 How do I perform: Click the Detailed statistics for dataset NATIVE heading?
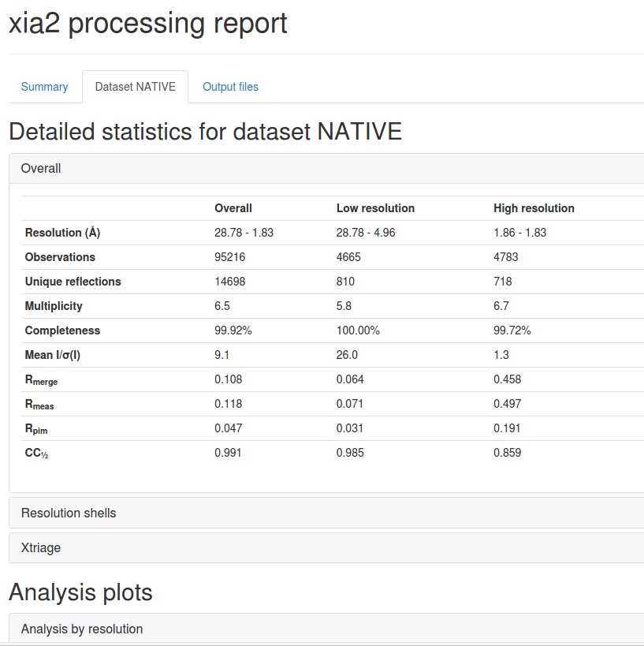205,131
